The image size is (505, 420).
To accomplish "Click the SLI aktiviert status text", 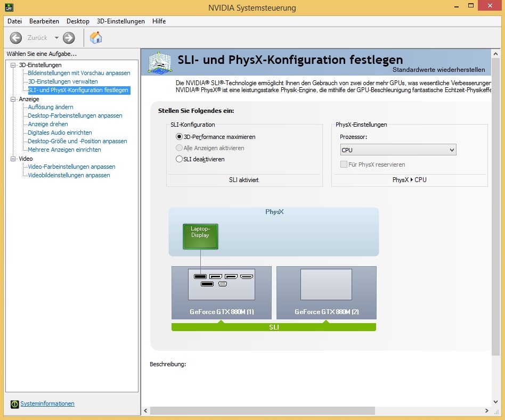I will point(244,180).
